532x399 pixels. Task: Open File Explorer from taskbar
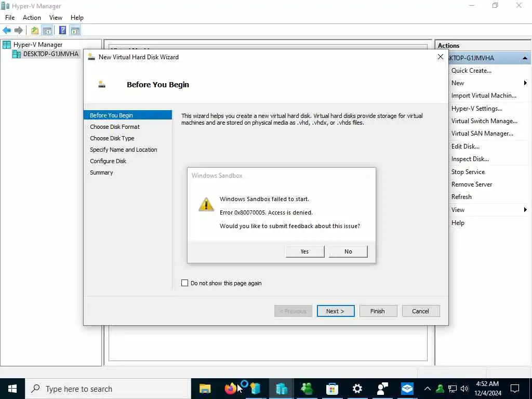tap(205, 389)
